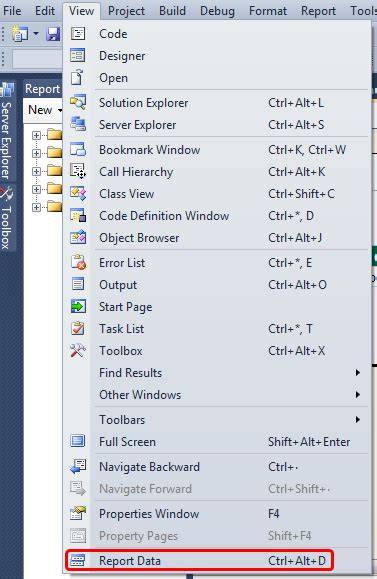
Task: Select fifth folder in the tree
Action: [x=54, y=206]
